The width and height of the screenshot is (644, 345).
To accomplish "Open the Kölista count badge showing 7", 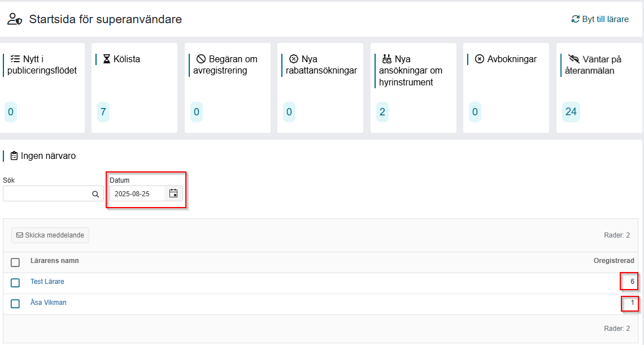I will tap(103, 112).
